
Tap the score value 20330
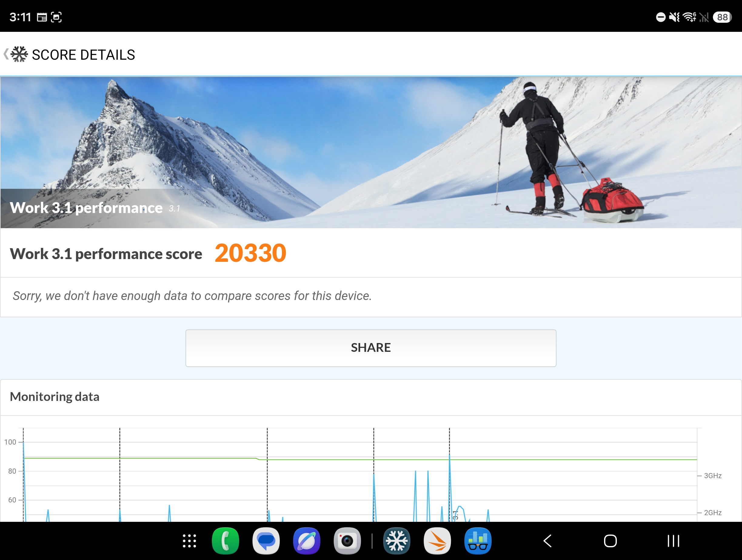pyautogui.click(x=250, y=253)
